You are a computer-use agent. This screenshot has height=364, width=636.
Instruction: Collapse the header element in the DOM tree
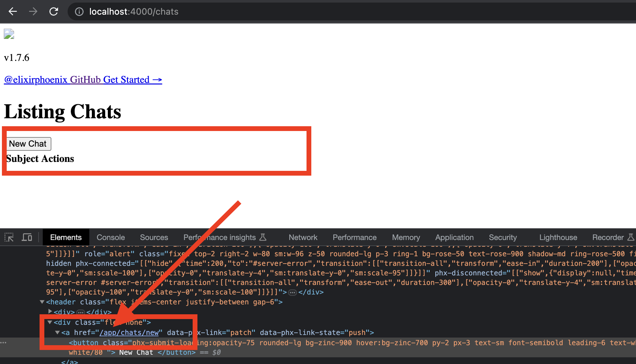tap(42, 302)
